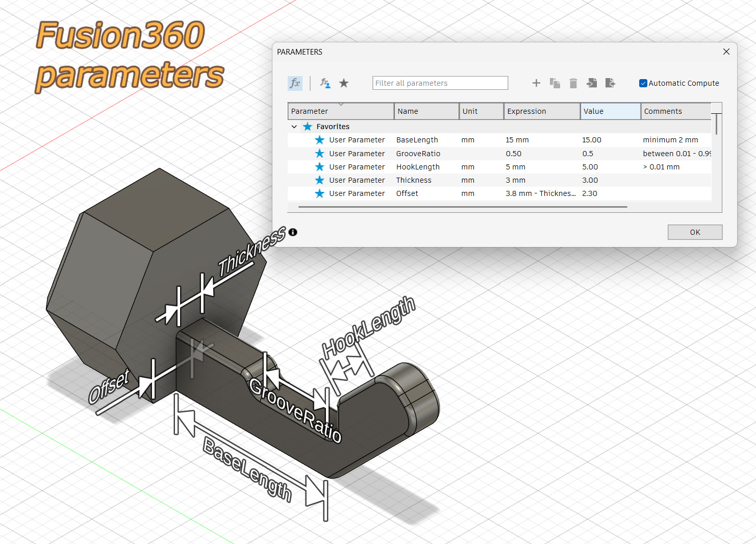Uncheck the Automatic Compute checkbox
Screen dimensions: 756x544
pos(643,83)
